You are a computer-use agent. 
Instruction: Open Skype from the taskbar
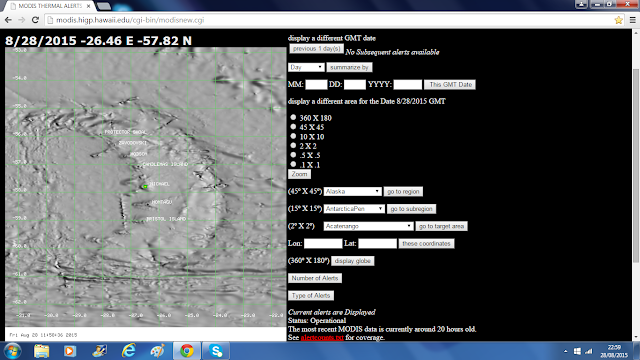[216, 351]
